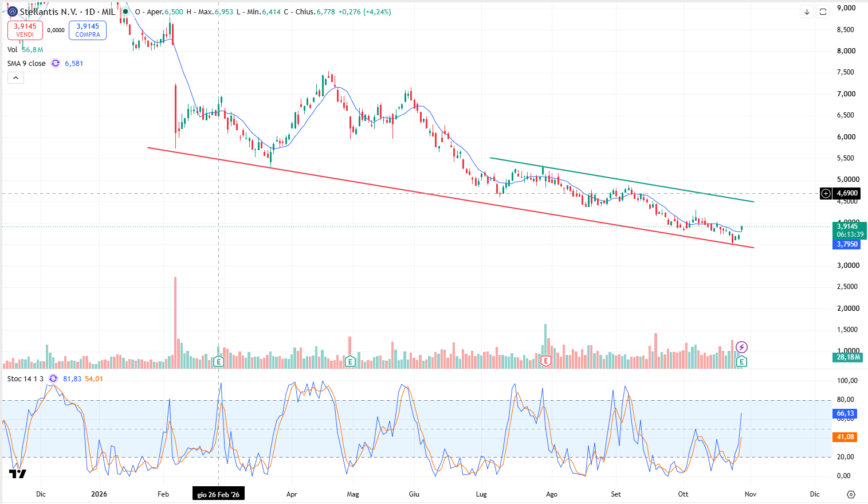Screen dimensions: 868x504
Task: Click the Ago label on the time axis
Action: coord(552,494)
